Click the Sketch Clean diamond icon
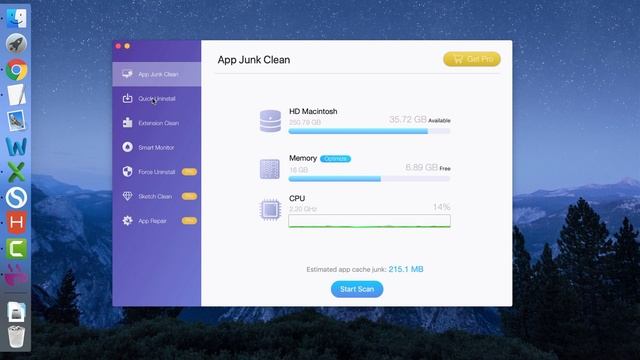The image size is (640, 360). pyautogui.click(x=127, y=196)
